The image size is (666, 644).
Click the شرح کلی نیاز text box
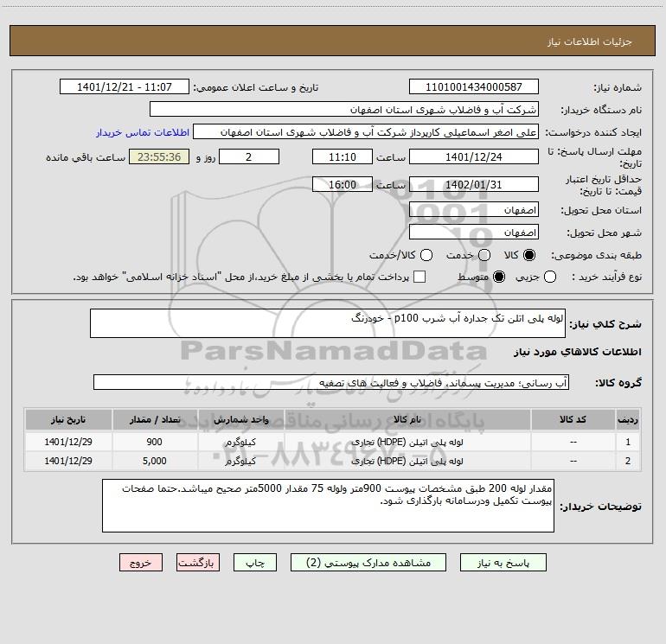pos(328,323)
